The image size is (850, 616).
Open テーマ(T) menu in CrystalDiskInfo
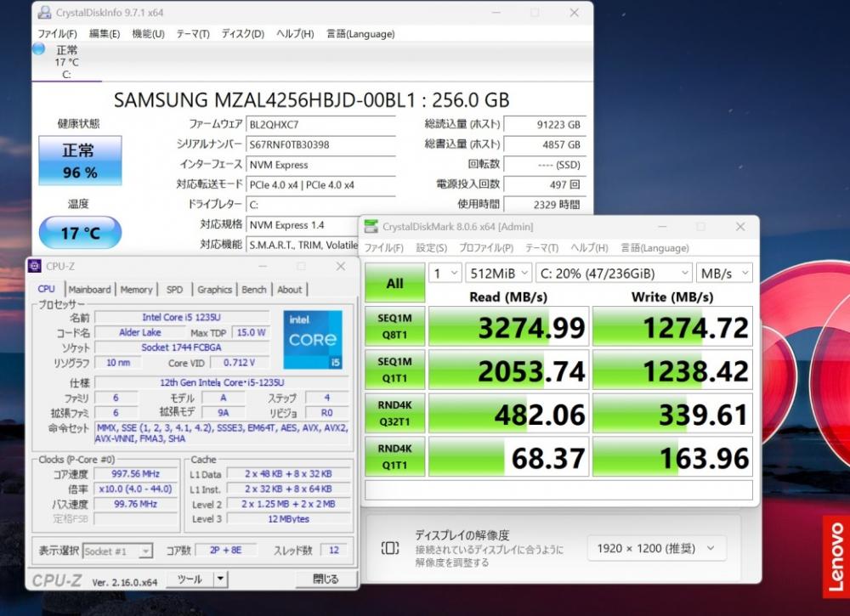(x=192, y=34)
